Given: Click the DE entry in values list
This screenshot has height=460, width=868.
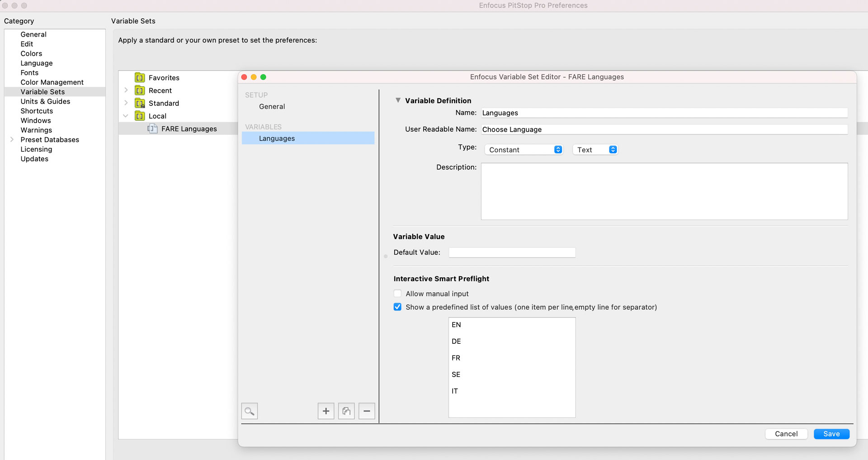Looking at the screenshot, I should [x=456, y=341].
